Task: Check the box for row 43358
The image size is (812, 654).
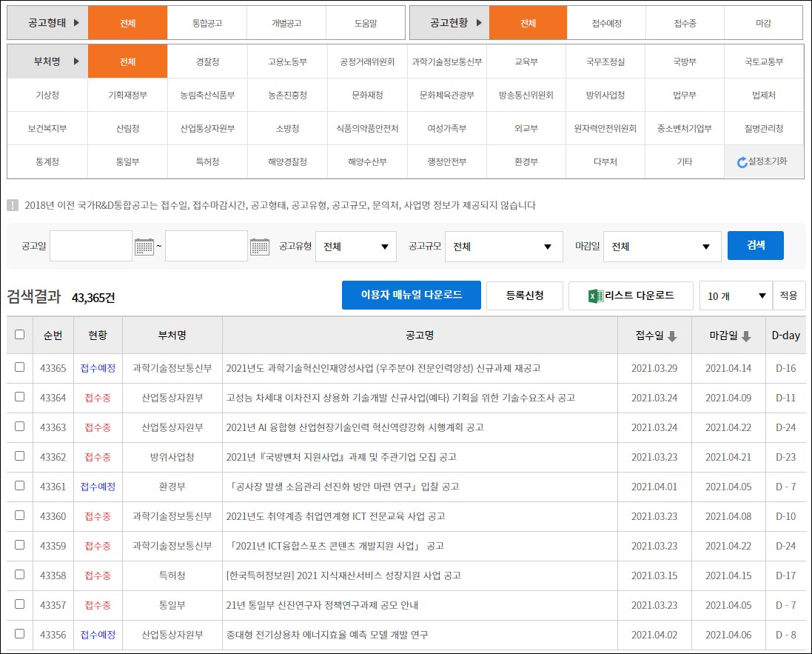Action: (x=20, y=574)
